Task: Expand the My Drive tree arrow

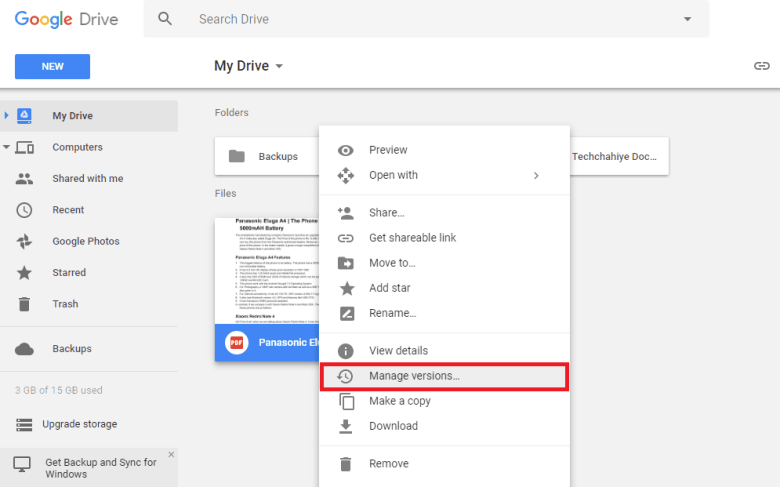Action: click(6, 115)
